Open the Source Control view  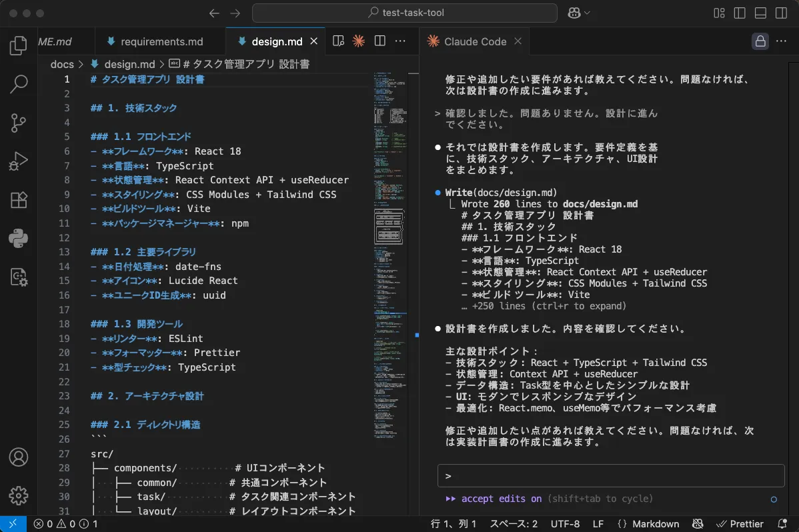click(x=19, y=123)
